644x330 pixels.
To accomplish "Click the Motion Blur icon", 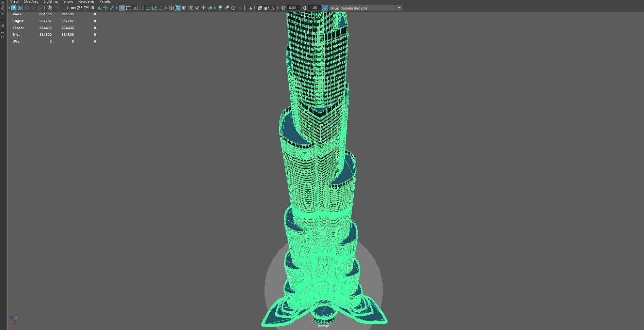I will [227, 7].
